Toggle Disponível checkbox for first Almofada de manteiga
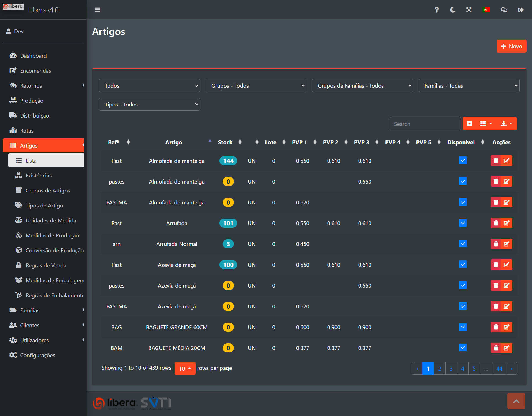Image resolution: width=532 pixels, height=416 pixels. click(463, 161)
